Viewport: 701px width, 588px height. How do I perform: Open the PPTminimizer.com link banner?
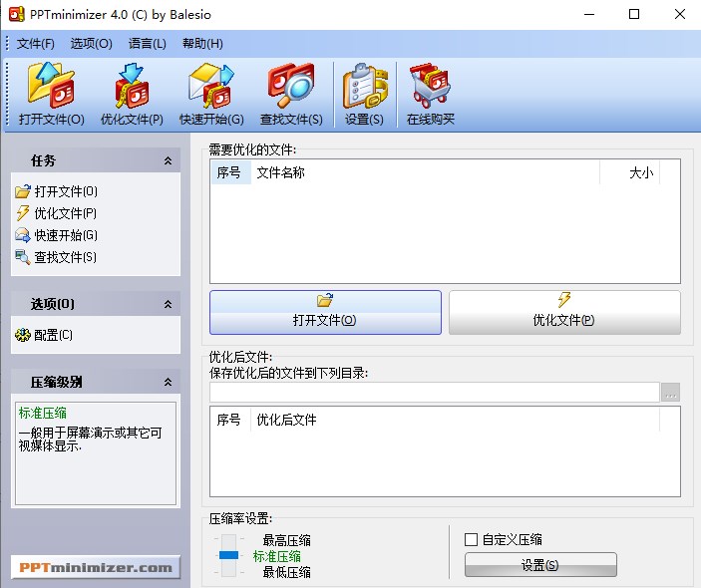pyautogui.click(x=96, y=567)
